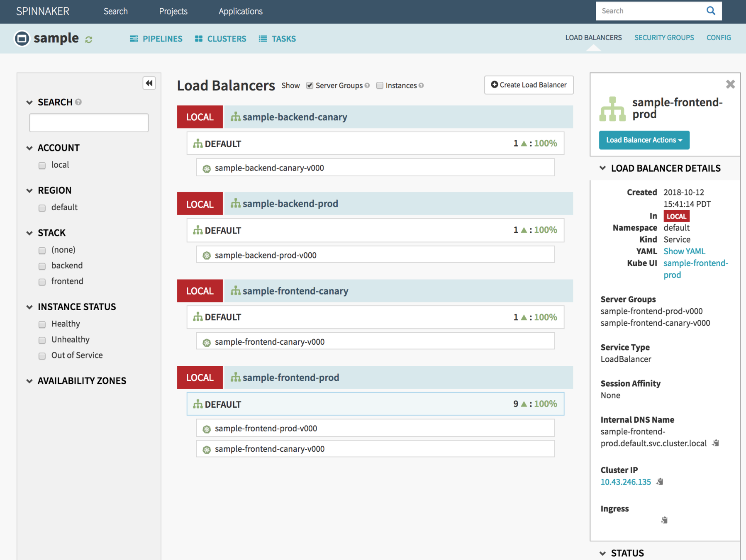Click the global Search field in header
The image size is (746, 560).
click(x=651, y=11)
